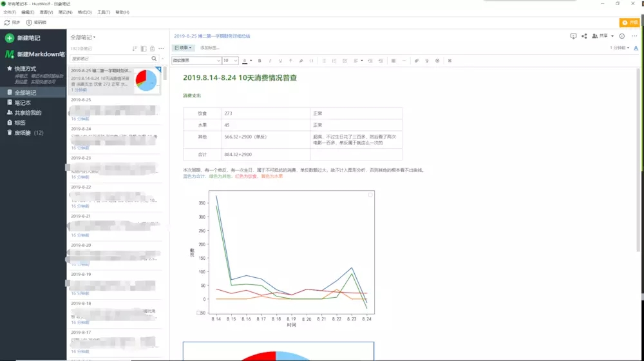Attach a file with paperclip icon
644x361 pixels.
(417, 61)
